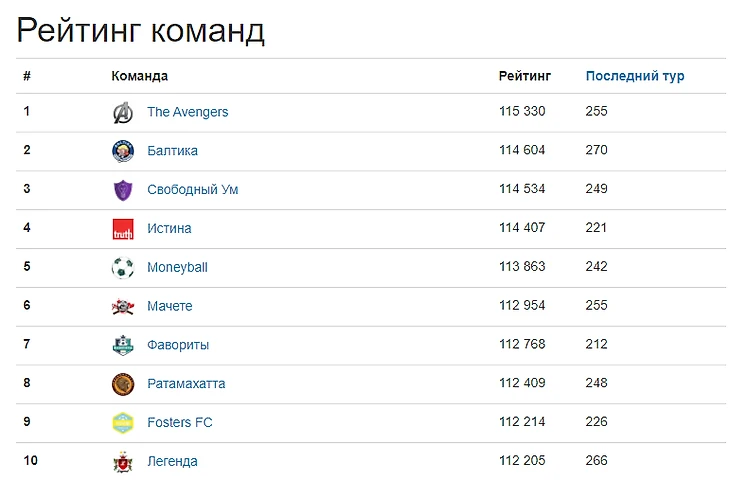Click The Avengers team logo icon
The width and height of the screenshot is (730, 481).
[123, 112]
